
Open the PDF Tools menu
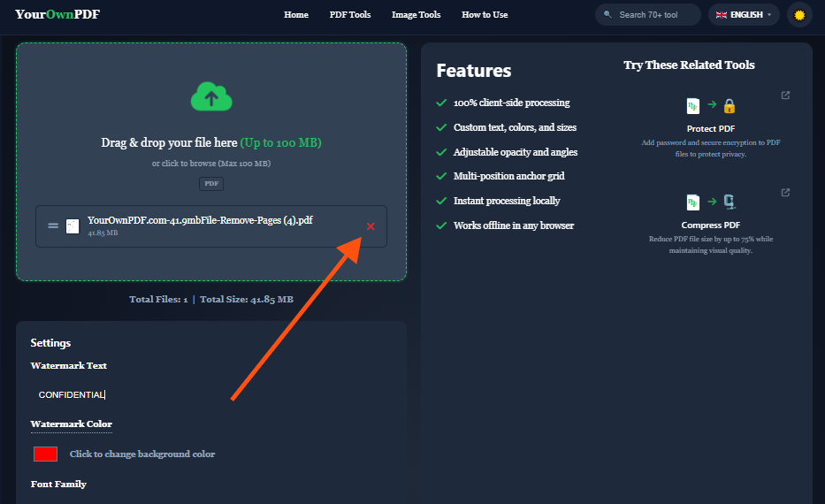click(350, 15)
